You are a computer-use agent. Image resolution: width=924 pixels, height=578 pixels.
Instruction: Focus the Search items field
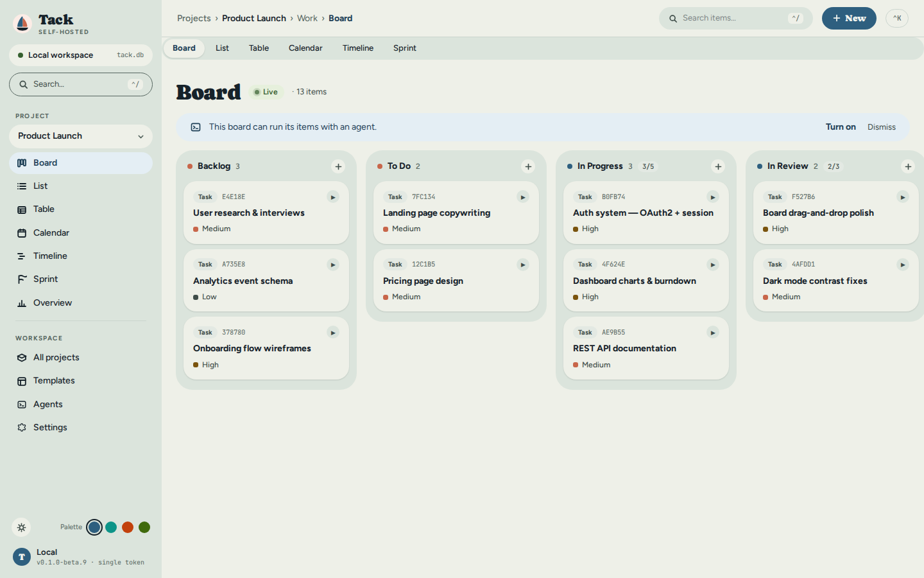[x=736, y=18]
